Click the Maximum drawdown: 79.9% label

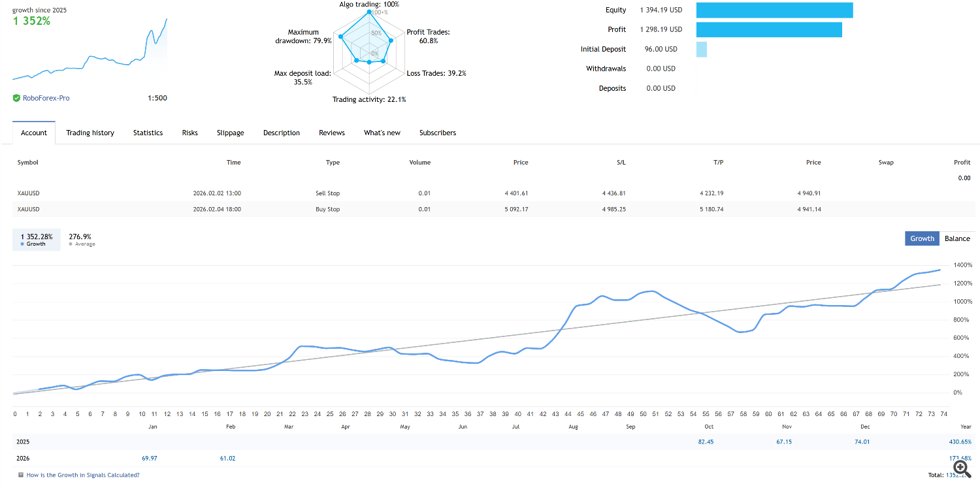tap(304, 36)
